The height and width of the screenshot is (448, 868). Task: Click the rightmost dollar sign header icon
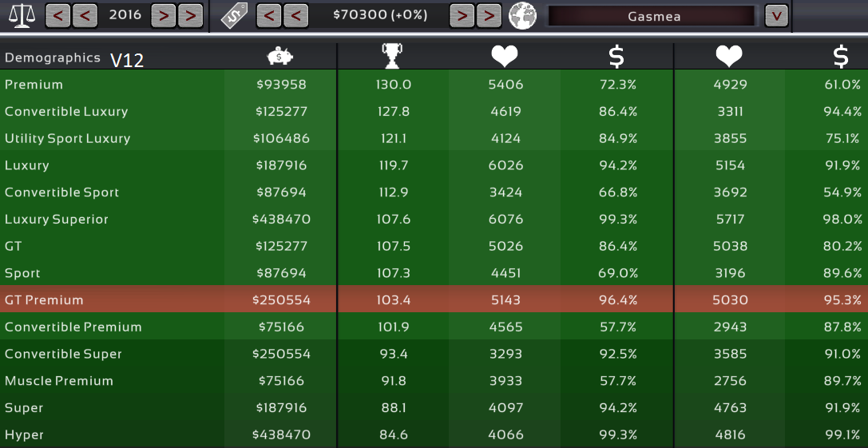point(840,56)
